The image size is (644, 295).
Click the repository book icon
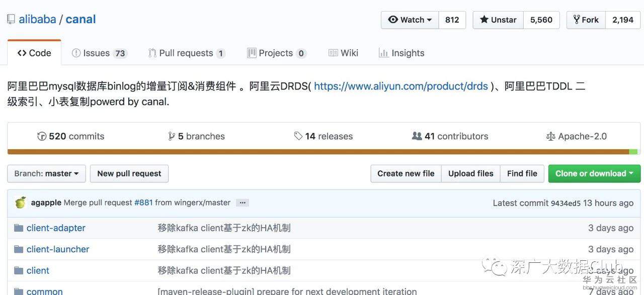[x=11, y=20]
